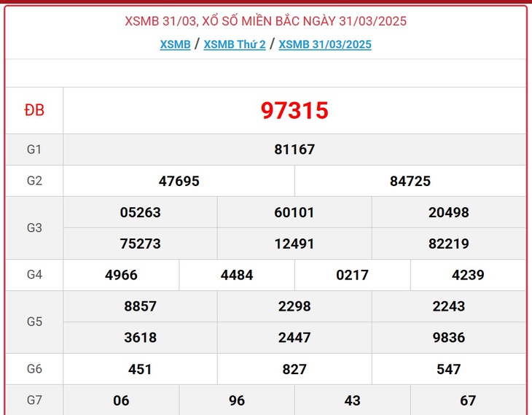The image size is (532, 415).
Task: Click the G4 row label
Action: 34,274
